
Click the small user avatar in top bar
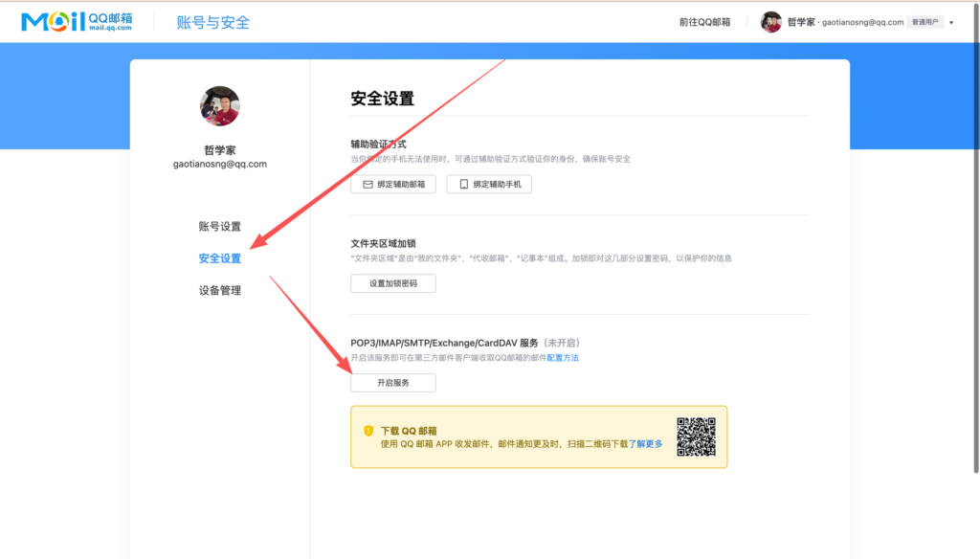coord(771,22)
